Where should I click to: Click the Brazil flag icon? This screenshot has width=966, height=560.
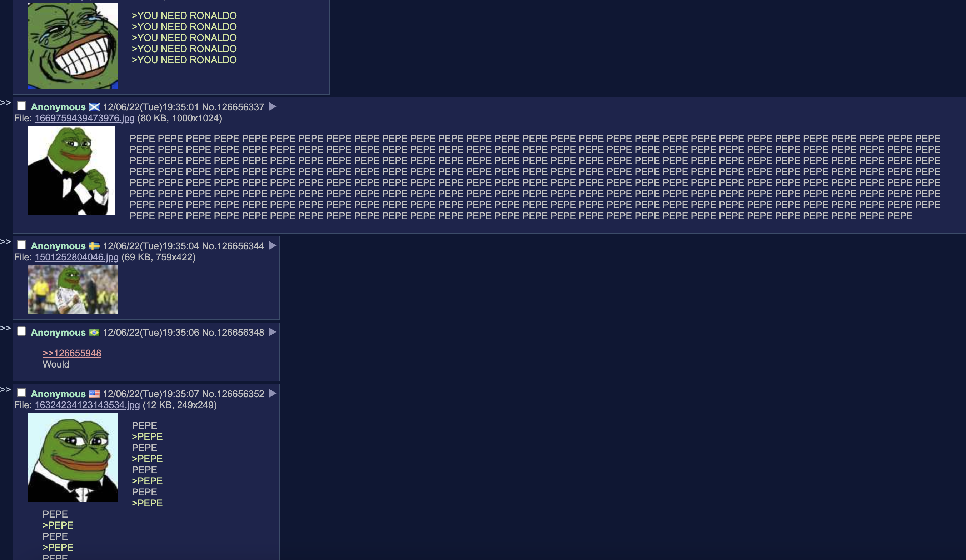(94, 332)
